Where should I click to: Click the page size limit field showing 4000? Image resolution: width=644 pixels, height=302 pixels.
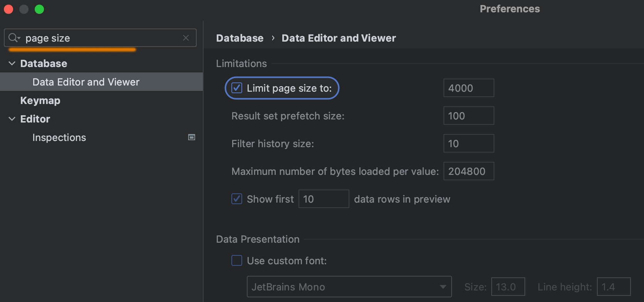469,88
